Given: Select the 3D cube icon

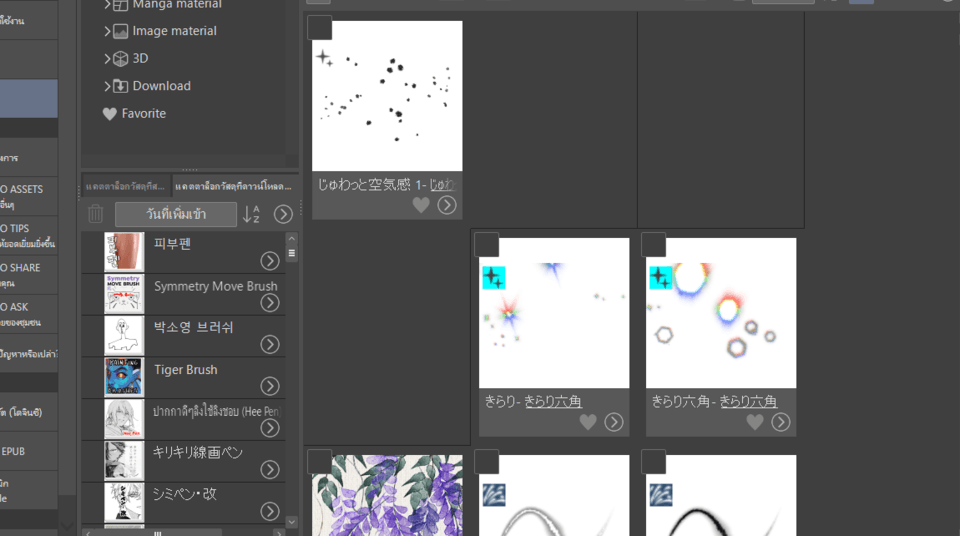Looking at the screenshot, I should [x=121, y=59].
